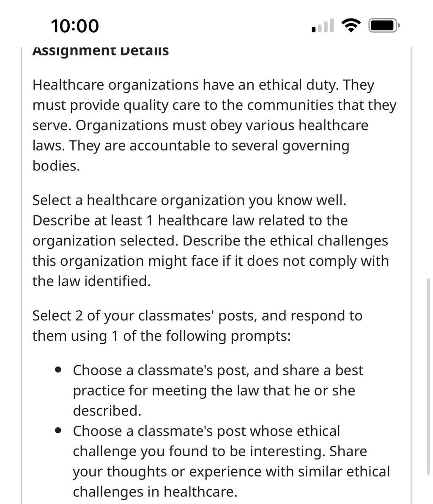Tap the Wi-Fi status icon

(x=351, y=25)
